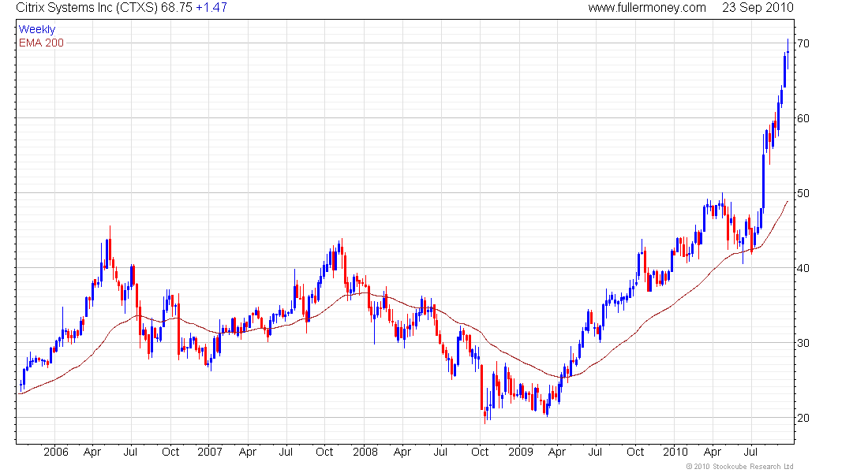The width and height of the screenshot is (868, 473).
Task: Click the 'Apr' label following 2006
Action: (92, 453)
